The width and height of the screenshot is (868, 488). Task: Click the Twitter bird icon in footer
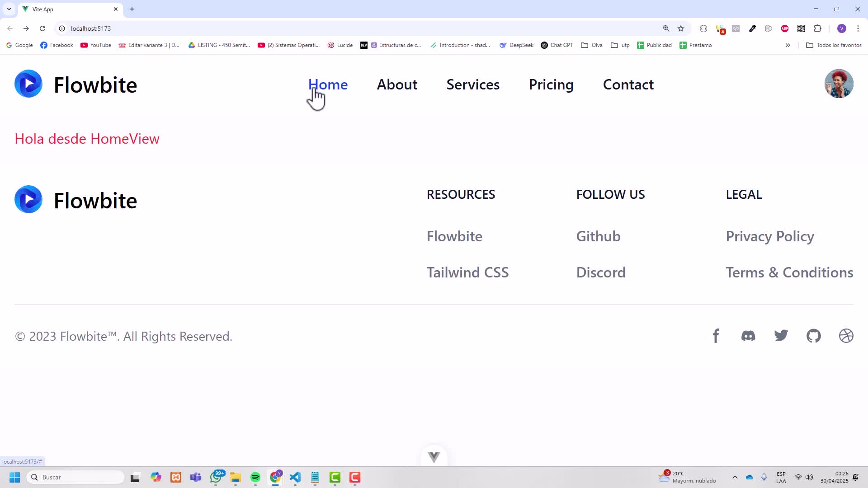[x=781, y=336]
